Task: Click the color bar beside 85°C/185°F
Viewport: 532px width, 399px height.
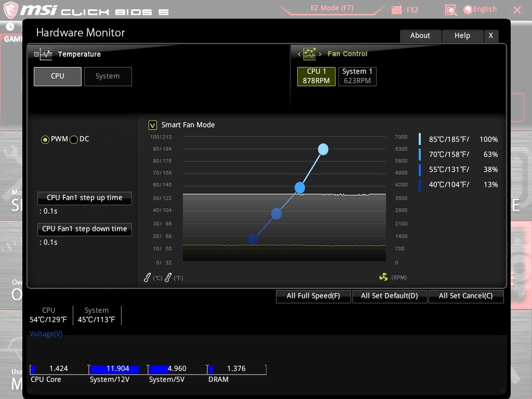Action: (x=420, y=139)
